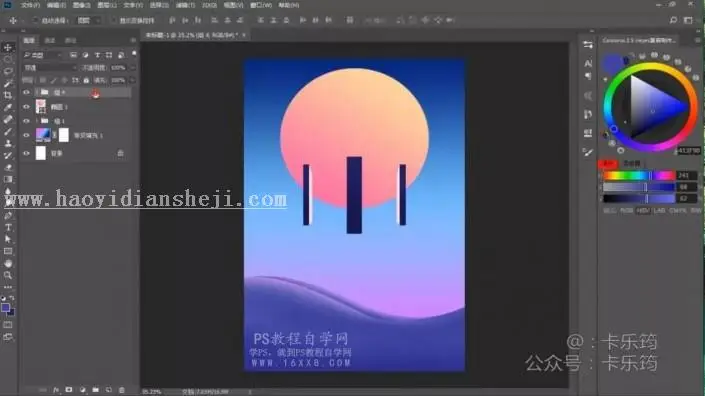Expand the second group layer's arrow
Screen dimensions: 705x396
tap(37, 121)
